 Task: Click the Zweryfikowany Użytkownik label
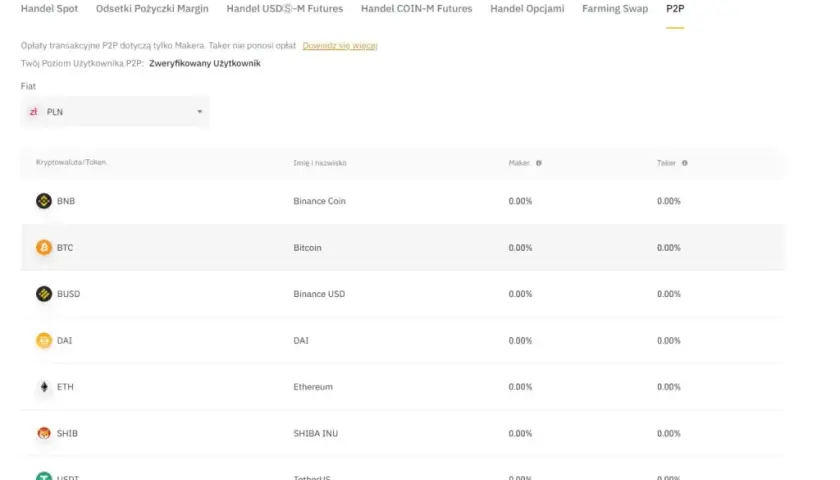tap(205, 63)
